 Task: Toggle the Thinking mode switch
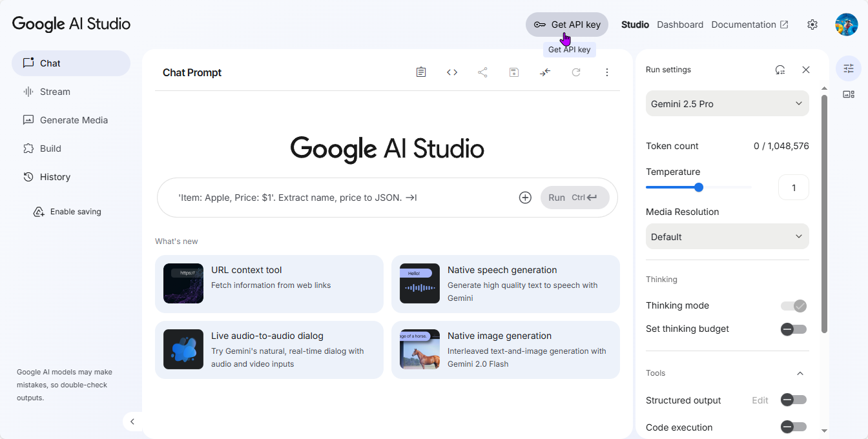pyautogui.click(x=794, y=305)
